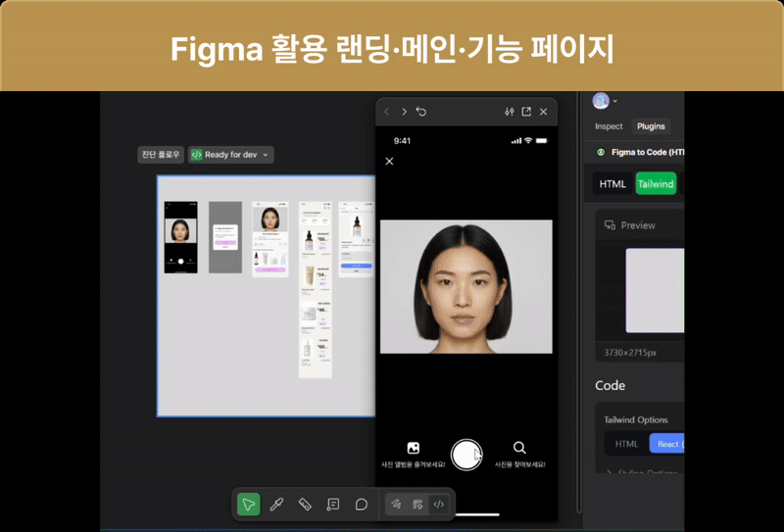Click the plugin preview thumbnail

[655, 290]
